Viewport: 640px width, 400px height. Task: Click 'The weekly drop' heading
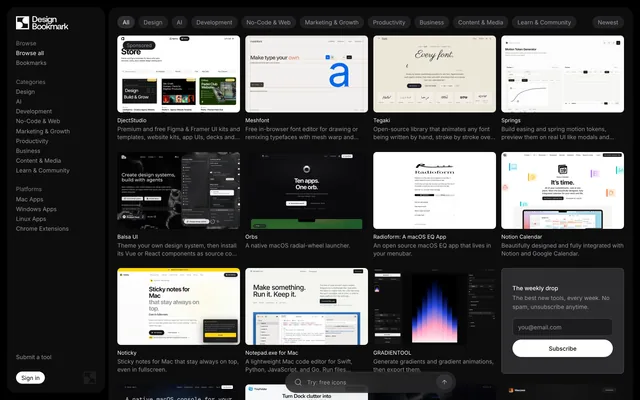tap(535, 288)
